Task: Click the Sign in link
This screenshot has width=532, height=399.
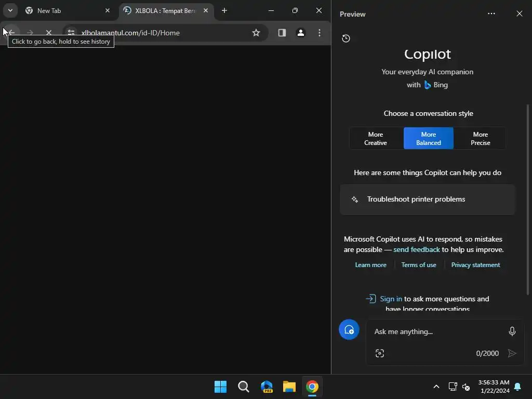Action: [391, 299]
